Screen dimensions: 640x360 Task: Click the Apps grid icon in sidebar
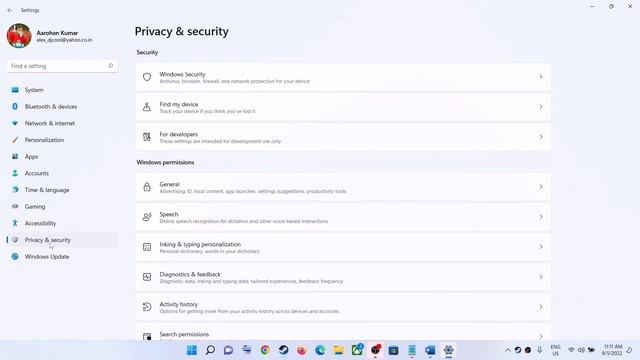tap(15, 157)
